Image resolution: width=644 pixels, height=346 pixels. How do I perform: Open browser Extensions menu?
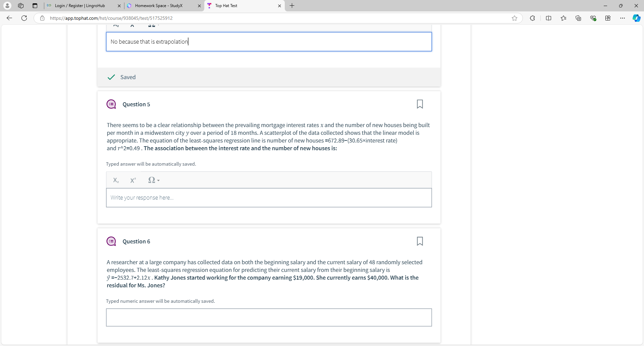tap(532, 18)
